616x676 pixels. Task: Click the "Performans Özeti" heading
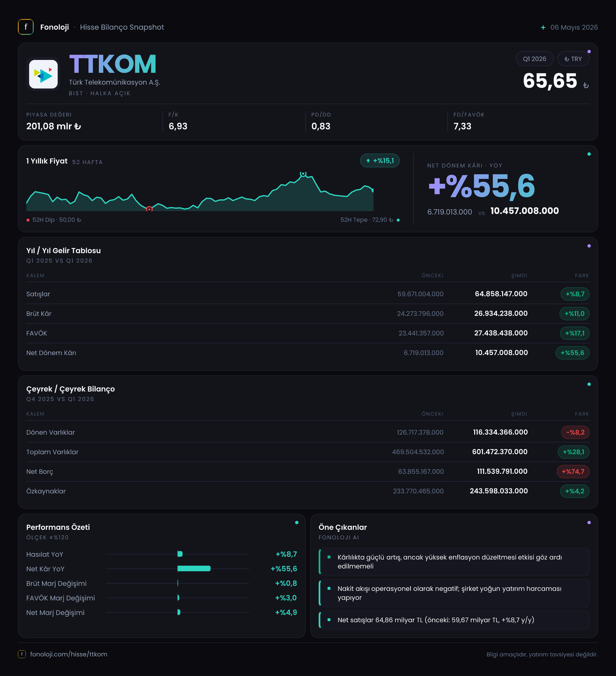(58, 527)
